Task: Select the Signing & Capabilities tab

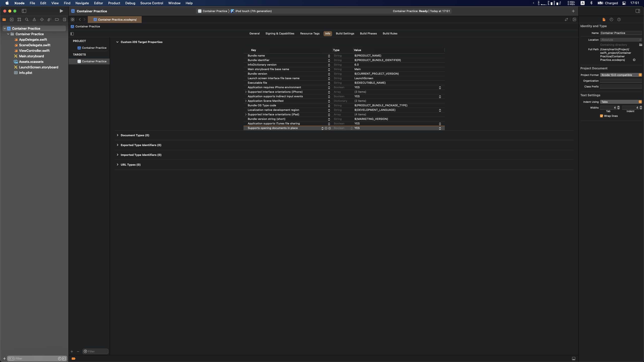Action: tap(279, 33)
